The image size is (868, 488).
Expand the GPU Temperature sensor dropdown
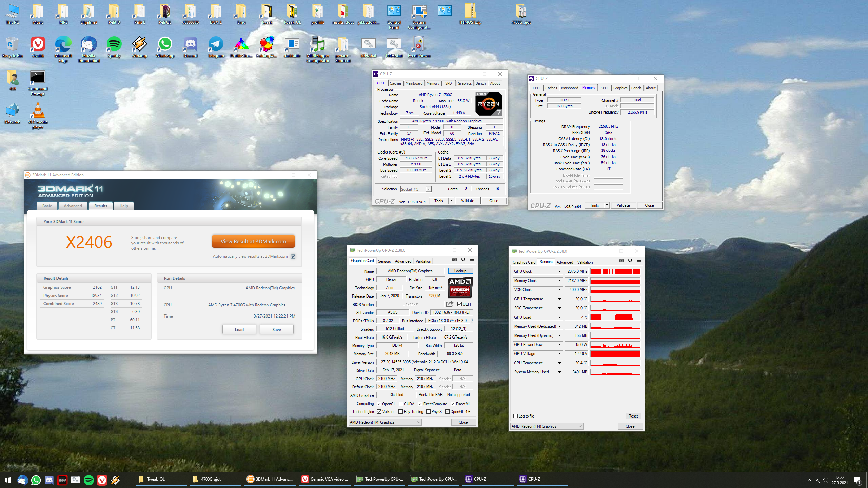click(x=559, y=299)
